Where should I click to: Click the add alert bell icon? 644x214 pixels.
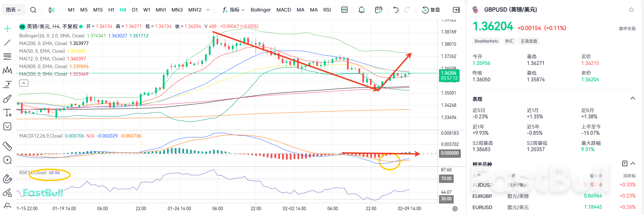(362, 10)
